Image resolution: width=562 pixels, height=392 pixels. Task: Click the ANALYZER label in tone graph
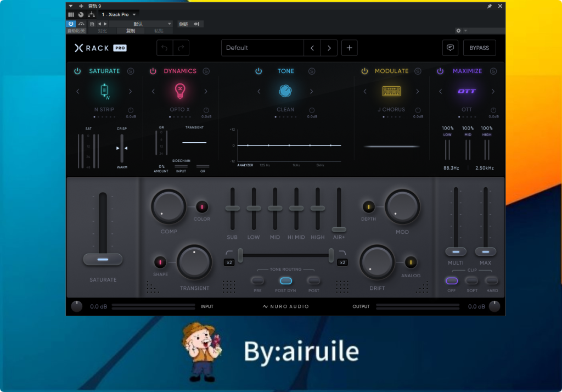(245, 165)
